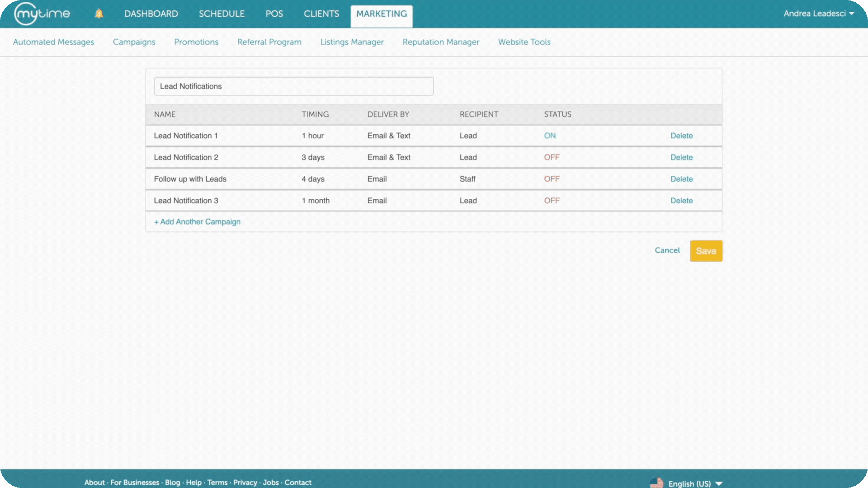Image resolution: width=868 pixels, height=488 pixels.
Task: Open the About footer link
Action: [x=94, y=483]
